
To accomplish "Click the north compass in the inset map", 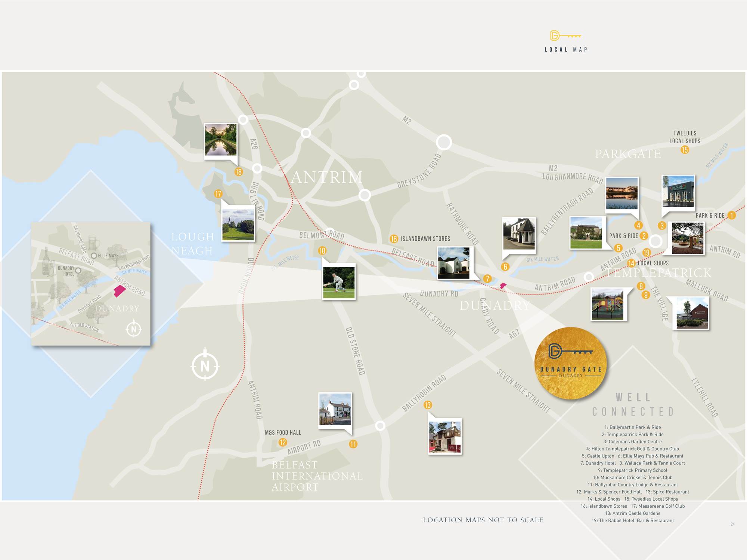I will pyautogui.click(x=134, y=329).
